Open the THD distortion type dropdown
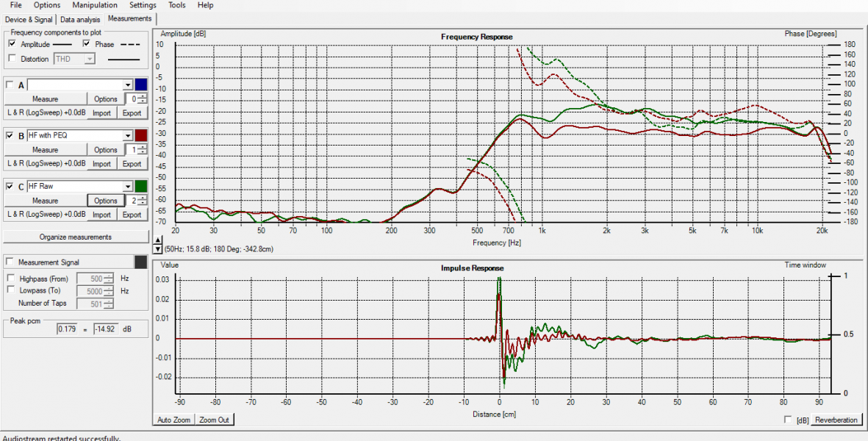 click(x=90, y=58)
